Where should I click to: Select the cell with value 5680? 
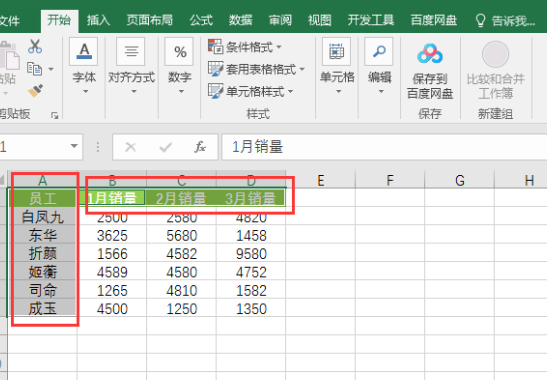tap(181, 235)
